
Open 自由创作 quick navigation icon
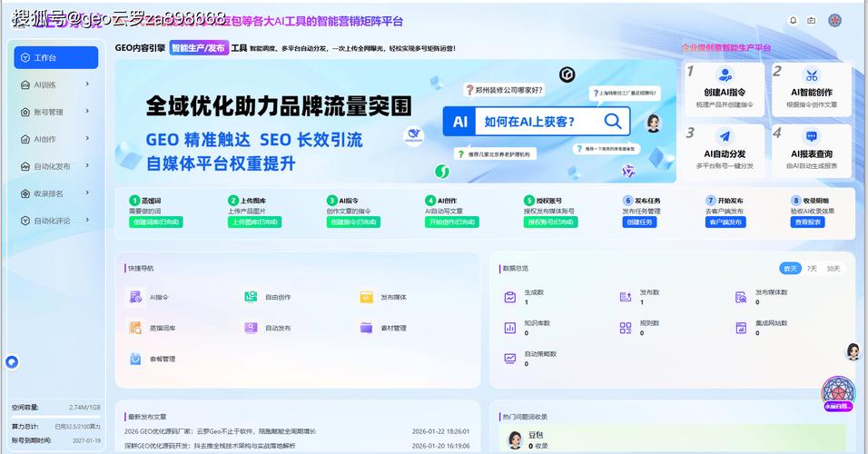[x=251, y=297]
